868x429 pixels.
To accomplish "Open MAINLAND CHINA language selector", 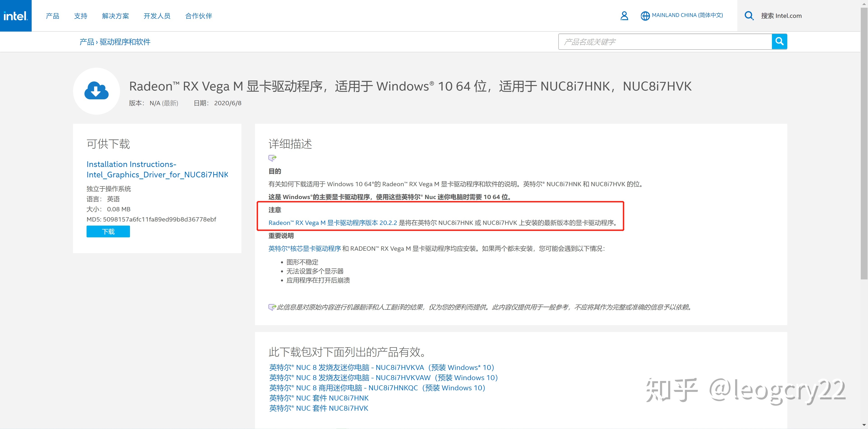I will tap(687, 15).
